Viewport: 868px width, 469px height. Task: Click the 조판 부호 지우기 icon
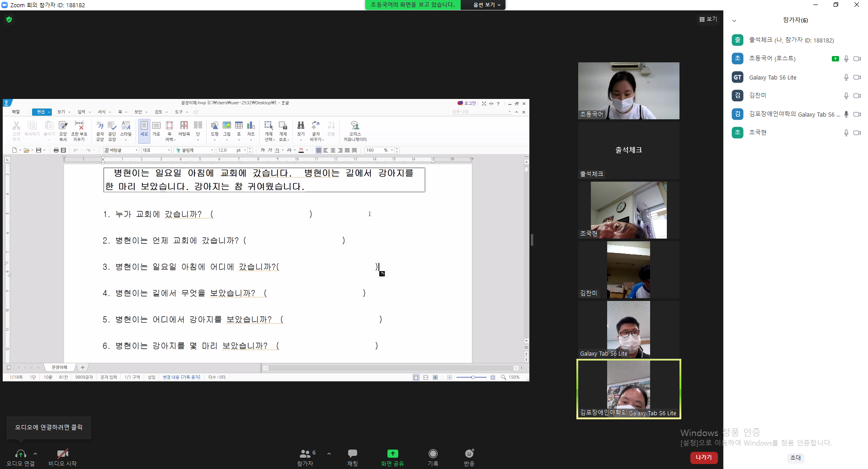[x=79, y=131]
